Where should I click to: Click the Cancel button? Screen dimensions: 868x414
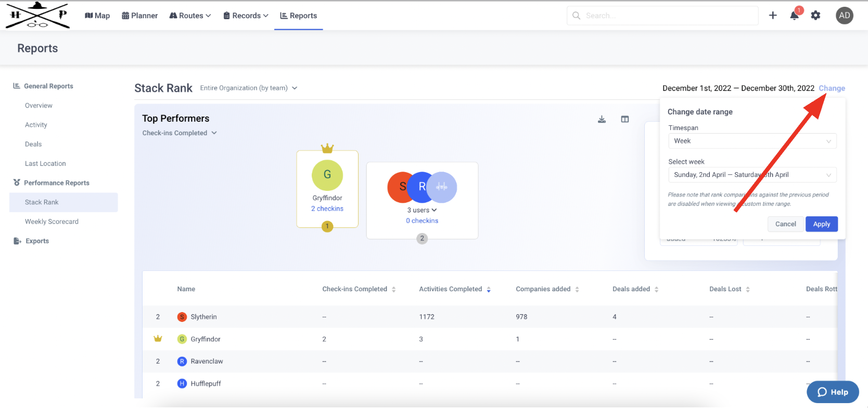tap(785, 224)
